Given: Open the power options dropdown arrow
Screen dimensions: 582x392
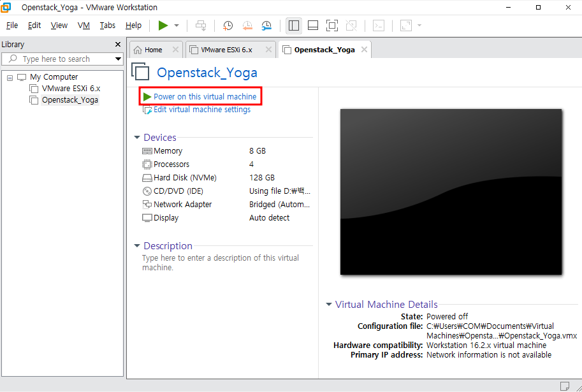Looking at the screenshot, I should coord(177,25).
